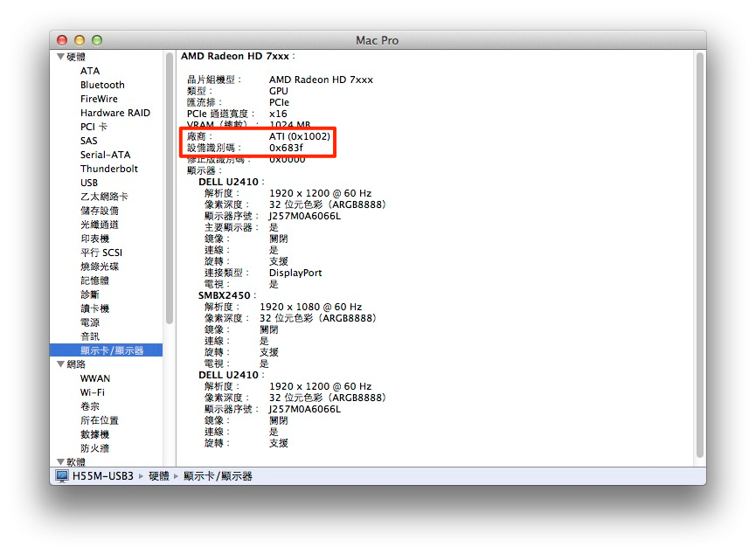Click the PCIe bus value

click(x=279, y=103)
